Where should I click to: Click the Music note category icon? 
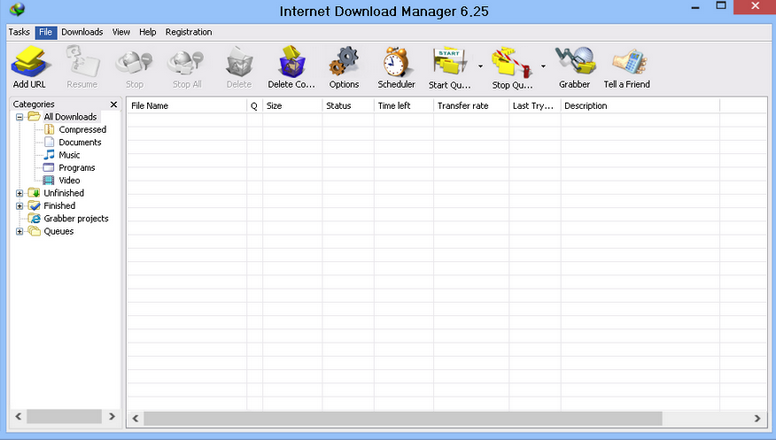pyautogui.click(x=49, y=155)
